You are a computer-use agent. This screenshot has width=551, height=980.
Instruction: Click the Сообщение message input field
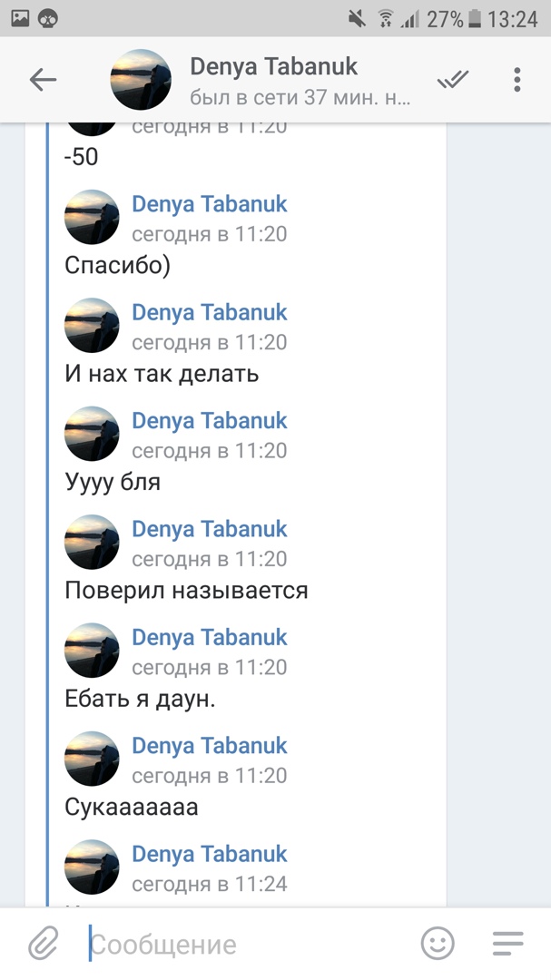point(245,945)
